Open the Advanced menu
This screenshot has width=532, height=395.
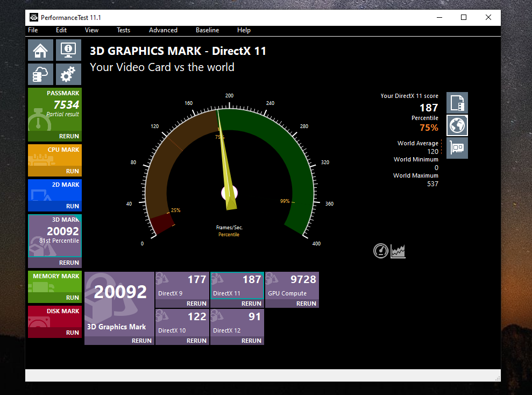[x=163, y=30]
